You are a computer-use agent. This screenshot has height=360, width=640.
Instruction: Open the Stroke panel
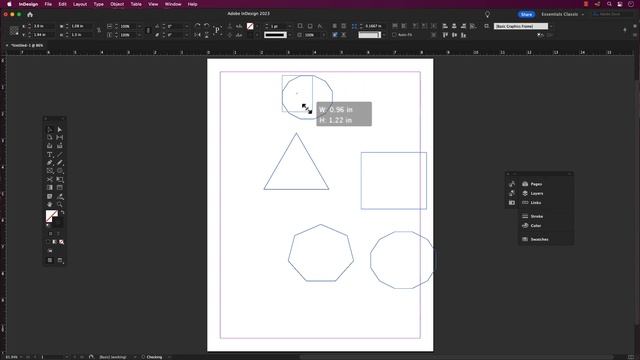[532, 216]
